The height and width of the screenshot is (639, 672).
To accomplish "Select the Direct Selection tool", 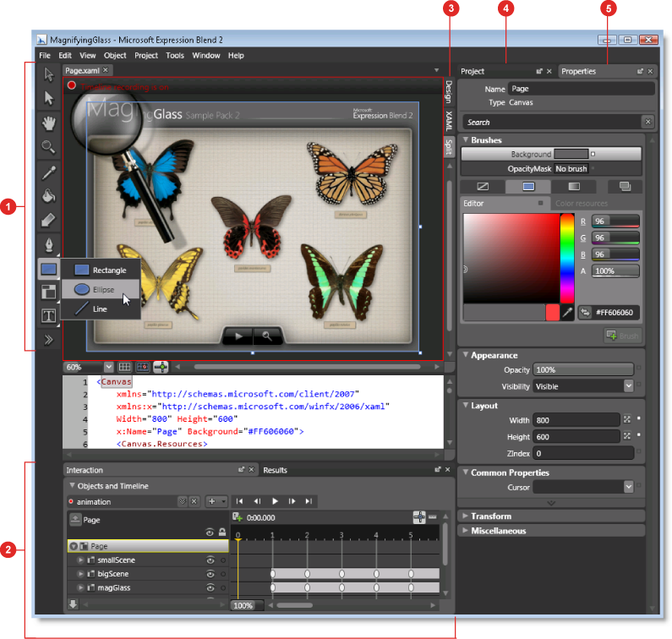I will [49, 98].
